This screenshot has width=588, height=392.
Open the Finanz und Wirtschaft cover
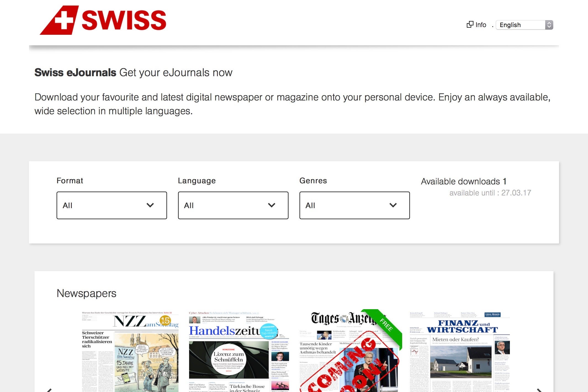point(460,351)
